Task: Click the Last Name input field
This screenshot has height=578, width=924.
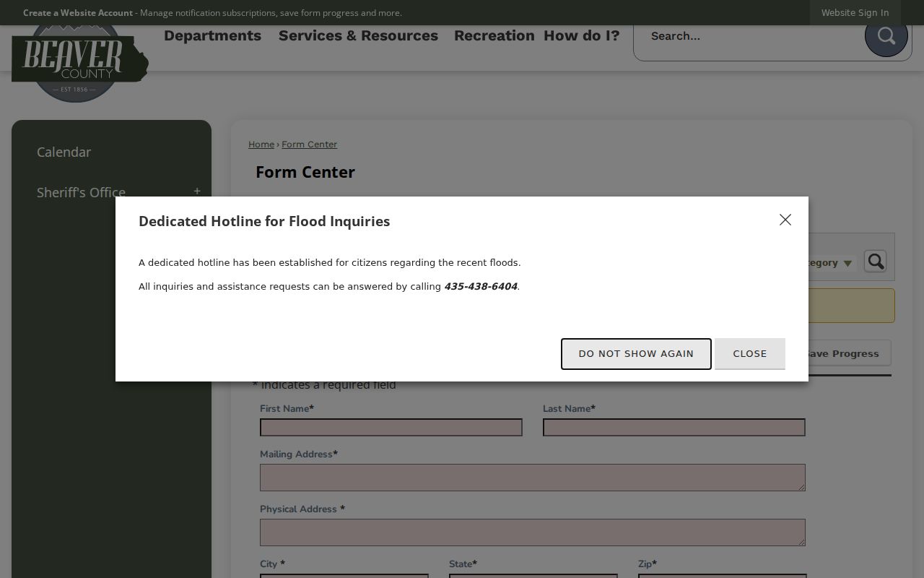Action: click(x=674, y=427)
